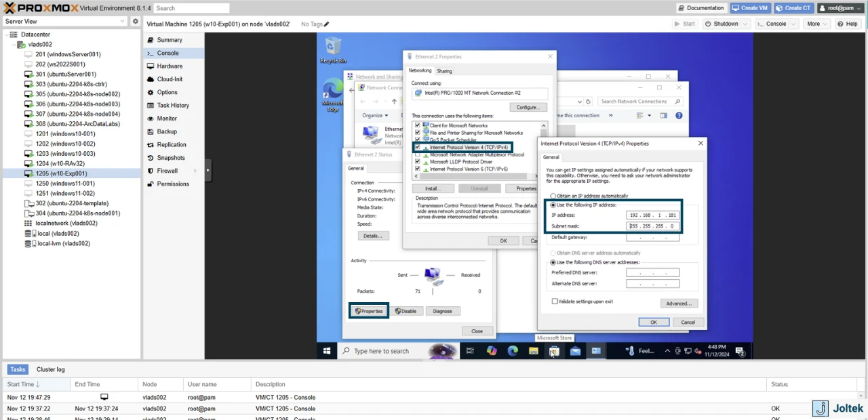This screenshot has height=420, width=868.
Task: Switch to the Cluster log tab
Action: [50, 369]
